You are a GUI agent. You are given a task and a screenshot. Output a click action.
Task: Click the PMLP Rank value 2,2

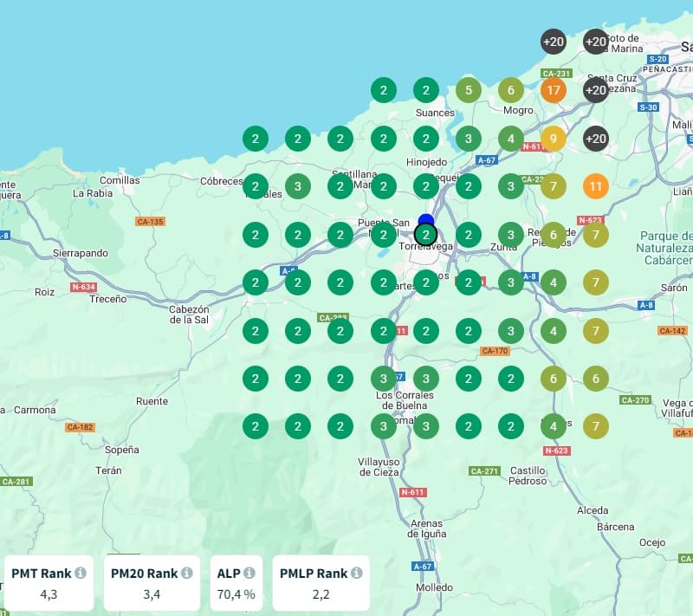pos(321,594)
